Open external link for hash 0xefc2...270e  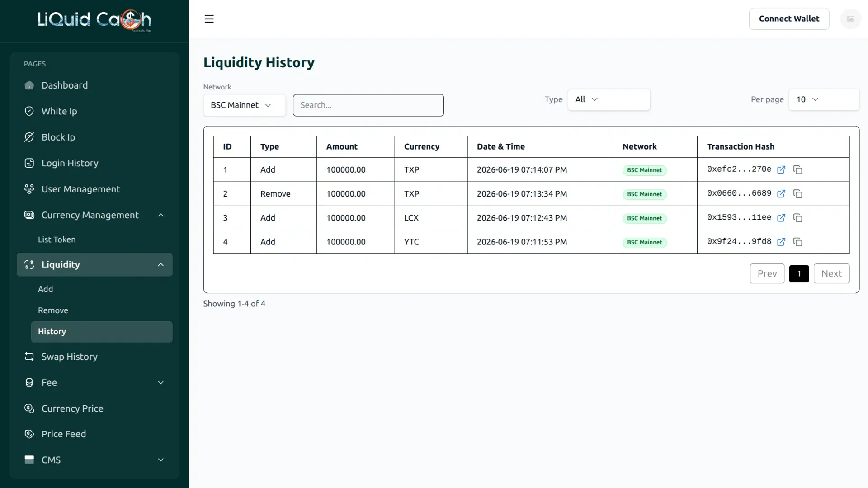781,170
